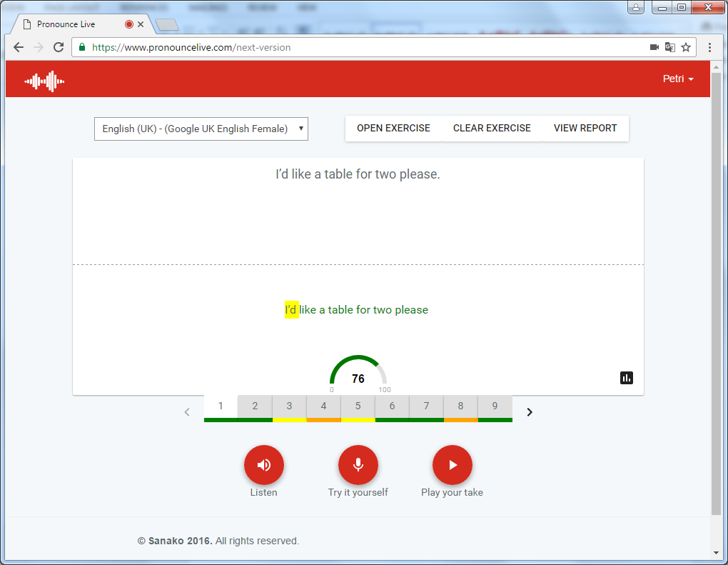The height and width of the screenshot is (565, 728).
Task: Reload the page
Action: (58, 47)
